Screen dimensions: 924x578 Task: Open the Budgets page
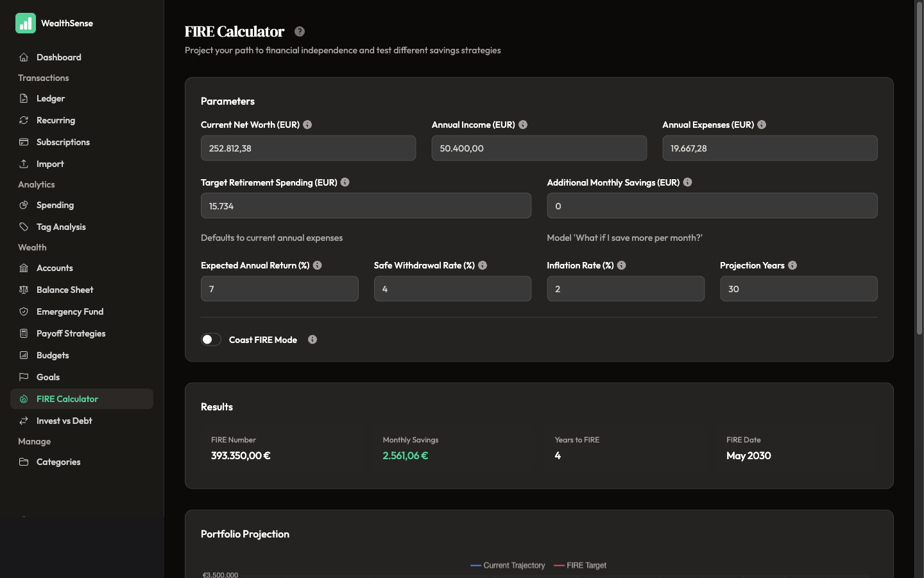point(81,355)
